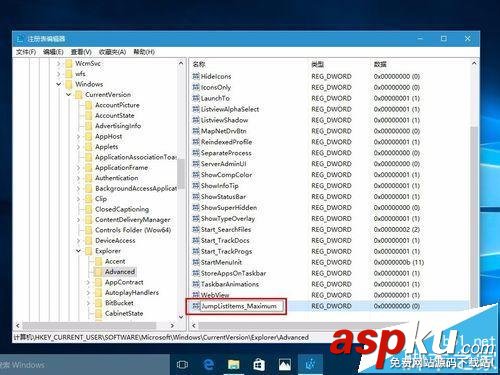
Task: Select the StoreAppsOnTaskbar value
Action: coord(233,273)
